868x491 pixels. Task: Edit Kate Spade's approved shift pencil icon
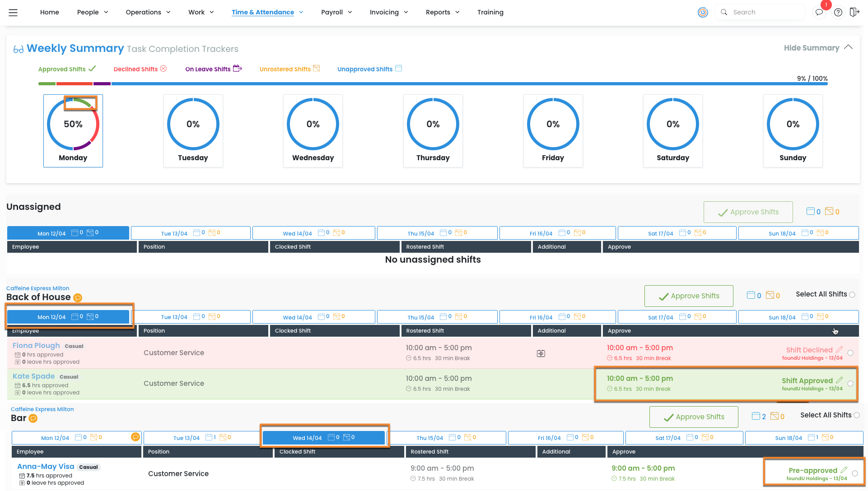click(x=839, y=380)
